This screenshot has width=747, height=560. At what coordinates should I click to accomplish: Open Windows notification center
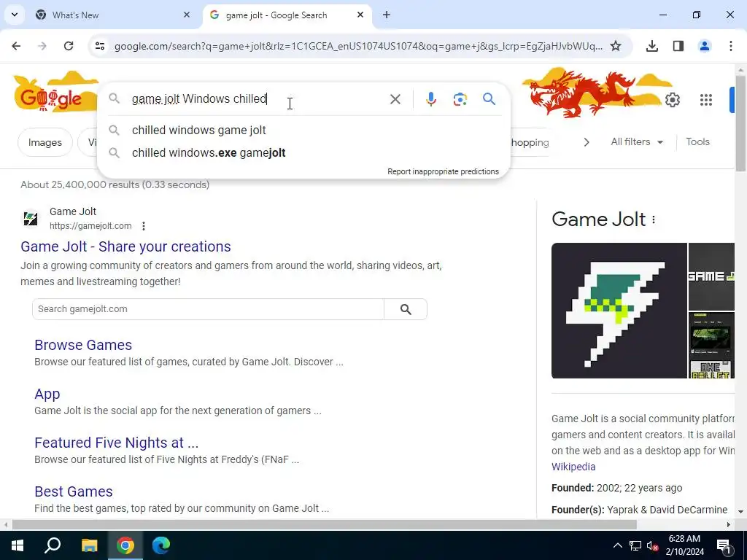pyautogui.click(x=724, y=545)
